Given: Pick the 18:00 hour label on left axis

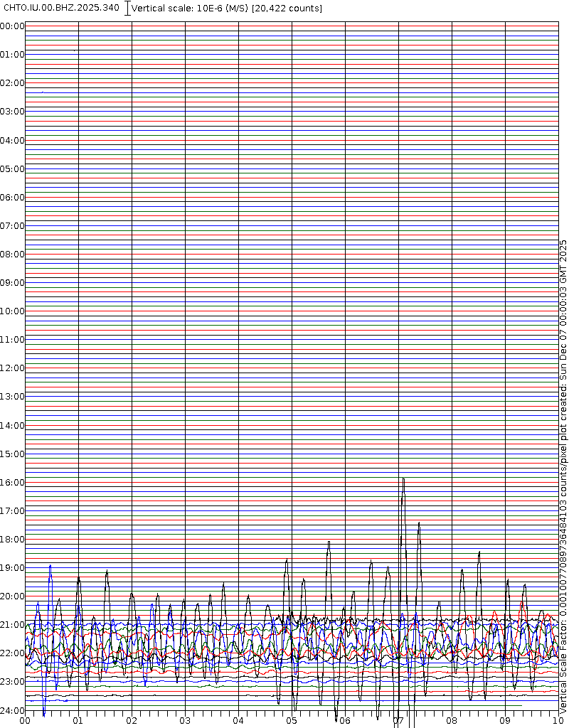Looking at the screenshot, I should [x=12, y=540].
